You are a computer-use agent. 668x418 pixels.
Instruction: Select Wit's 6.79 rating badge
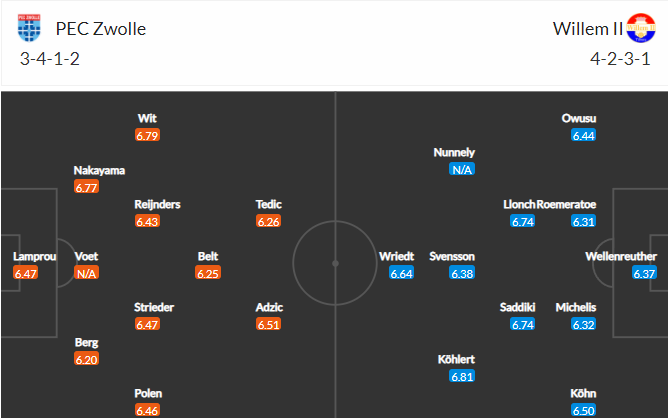coord(147,135)
